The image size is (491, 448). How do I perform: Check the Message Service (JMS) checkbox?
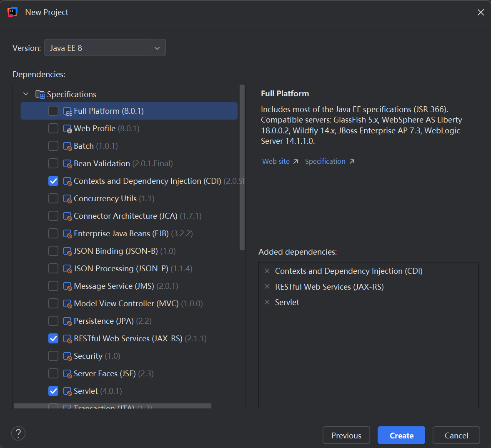(x=53, y=286)
